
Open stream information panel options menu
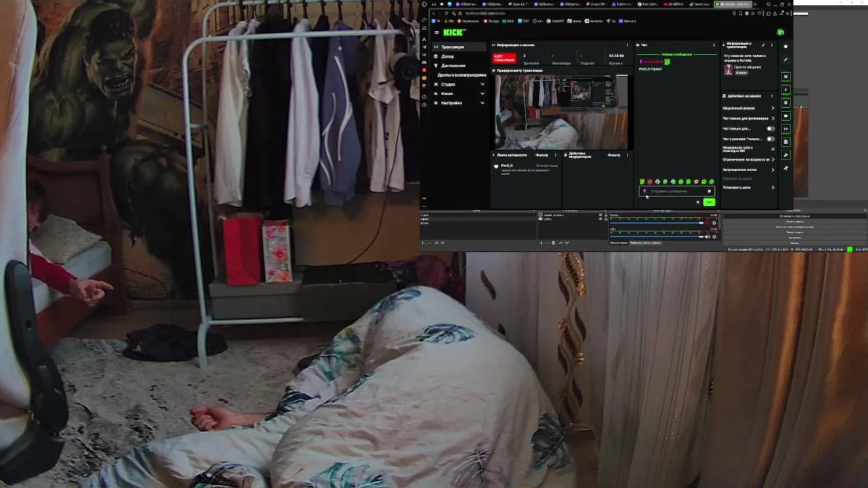772,45
